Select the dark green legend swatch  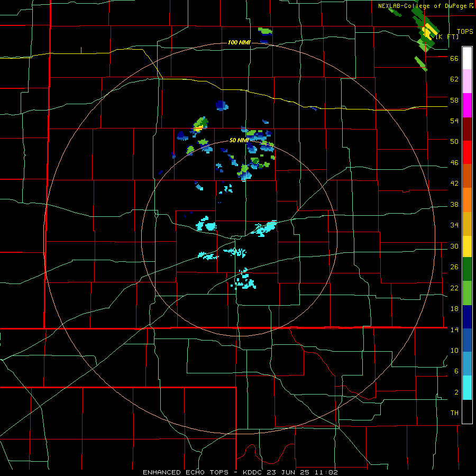click(x=467, y=269)
